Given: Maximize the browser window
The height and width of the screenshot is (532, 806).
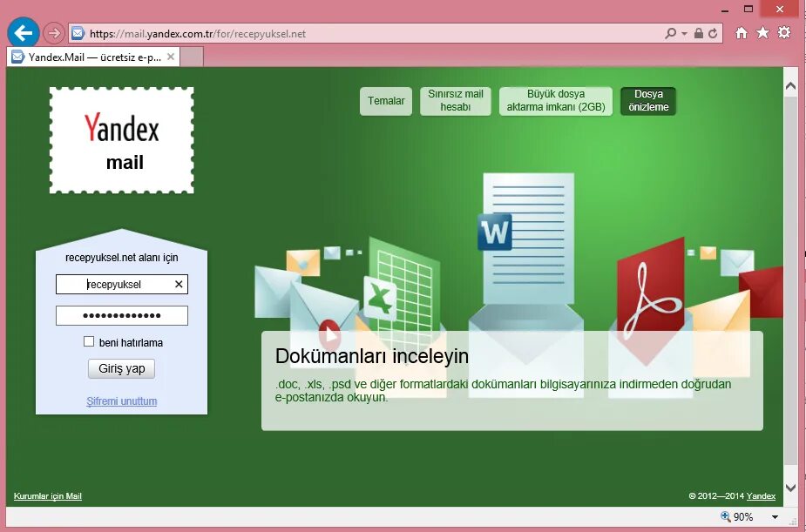Looking at the screenshot, I should click(x=748, y=9).
